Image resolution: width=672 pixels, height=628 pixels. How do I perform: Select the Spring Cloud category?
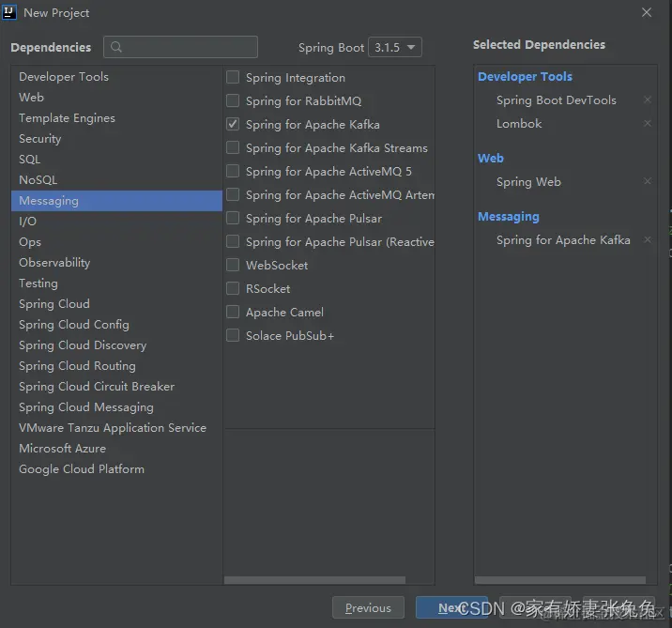(x=116, y=303)
